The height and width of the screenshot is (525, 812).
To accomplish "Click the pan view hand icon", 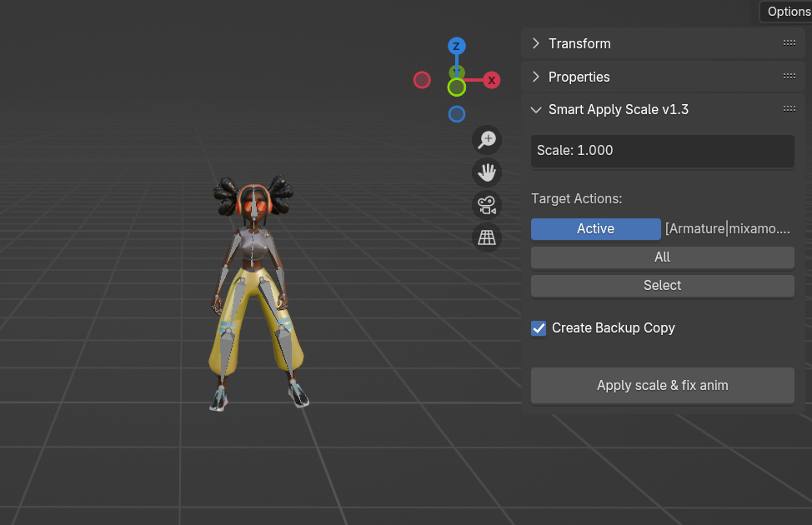I will (487, 172).
